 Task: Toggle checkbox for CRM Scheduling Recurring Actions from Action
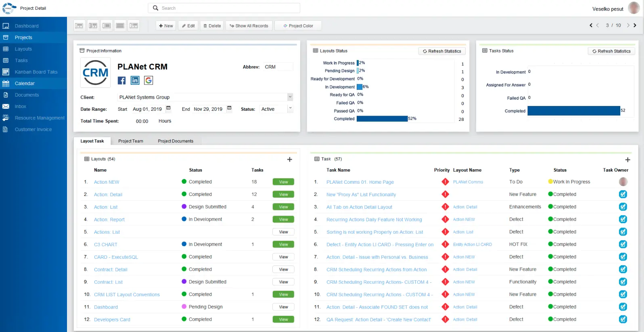coord(623,269)
